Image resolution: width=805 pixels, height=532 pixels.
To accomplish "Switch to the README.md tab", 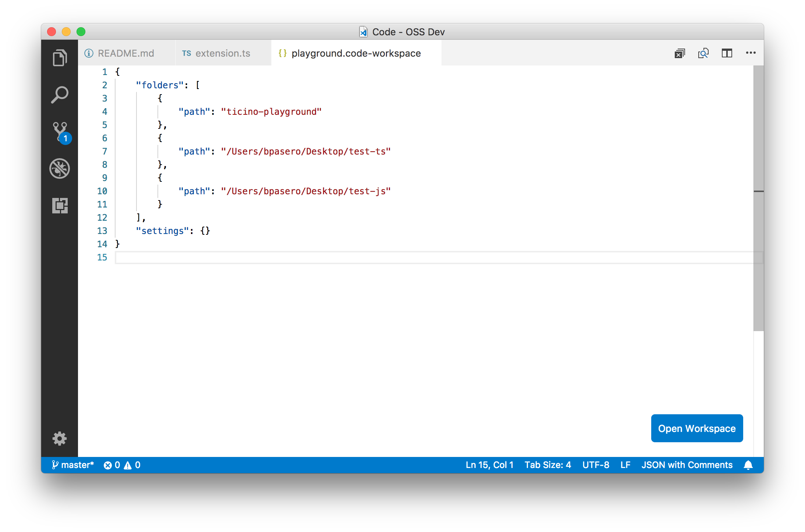I will (125, 53).
